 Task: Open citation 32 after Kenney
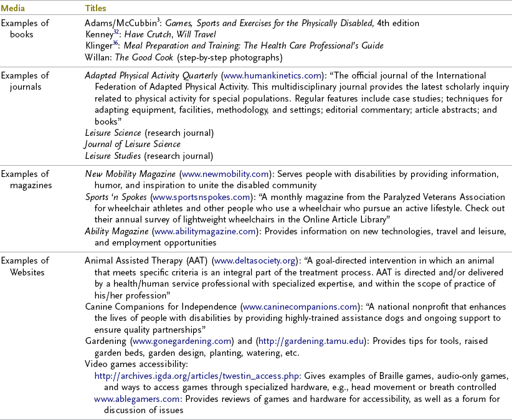click(116, 32)
